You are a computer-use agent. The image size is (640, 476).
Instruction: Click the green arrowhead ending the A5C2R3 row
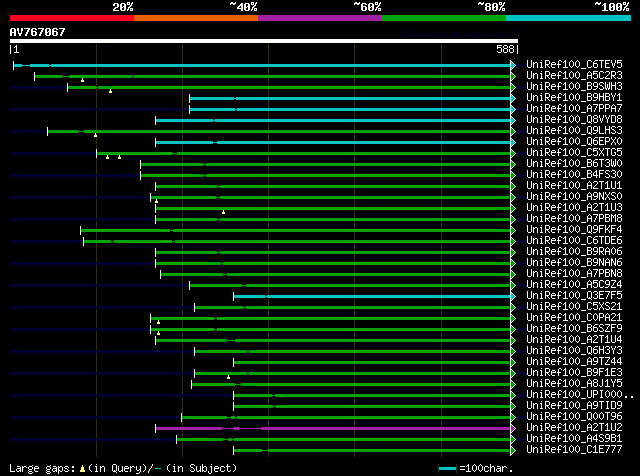click(x=513, y=76)
